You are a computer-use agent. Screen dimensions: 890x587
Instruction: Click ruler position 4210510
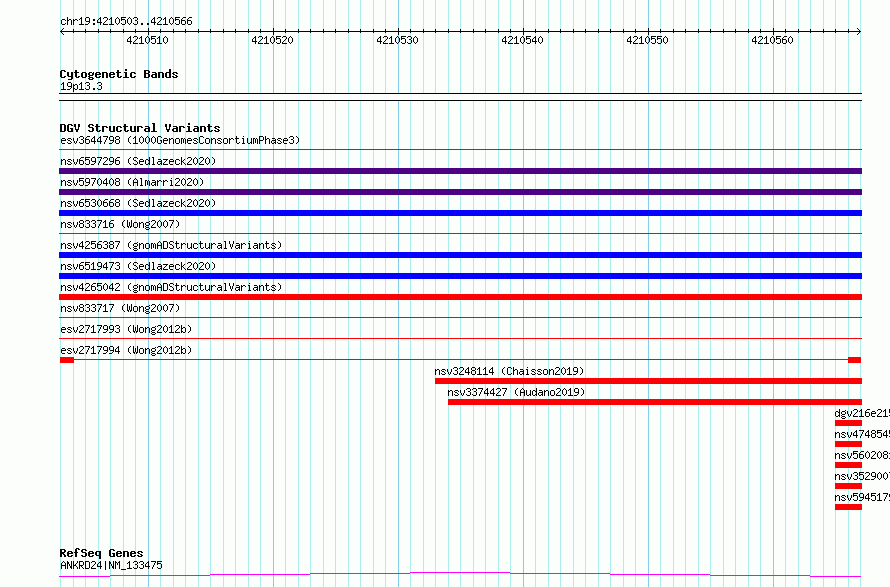[x=147, y=40]
